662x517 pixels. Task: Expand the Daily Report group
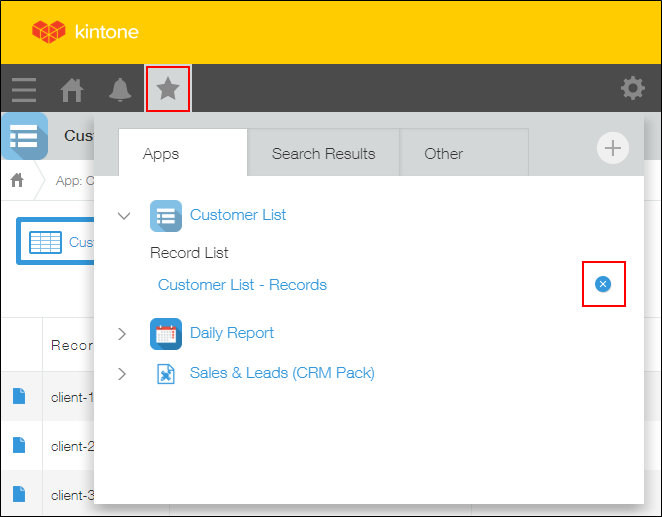pyautogui.click(x=123, y=333)
